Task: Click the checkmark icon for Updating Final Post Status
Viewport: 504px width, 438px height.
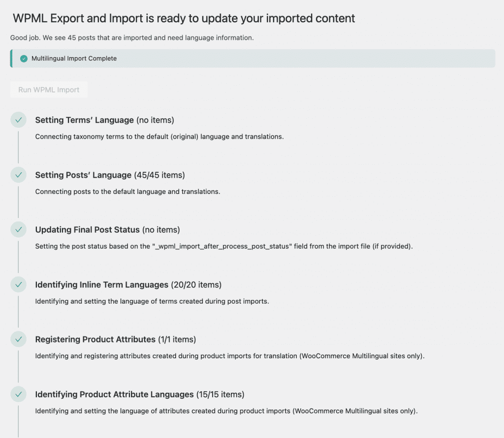Action: coord(18,229)
